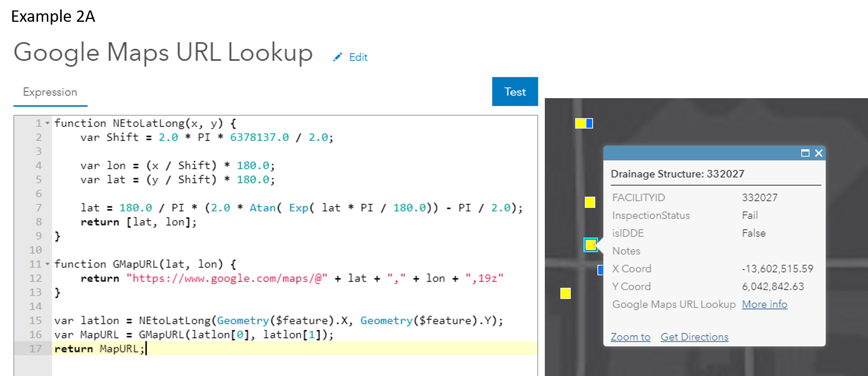
Task: Click the var MapURL code line
Action: coord(194,335)
